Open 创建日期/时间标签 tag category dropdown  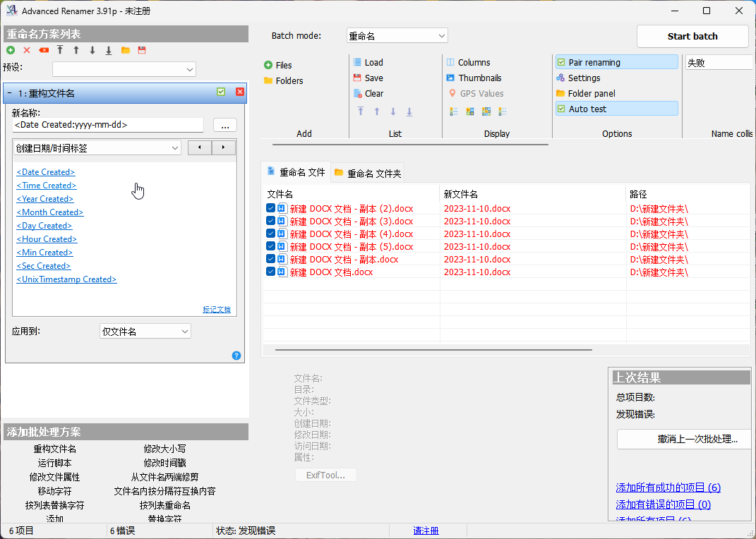[x=97, y=148]
